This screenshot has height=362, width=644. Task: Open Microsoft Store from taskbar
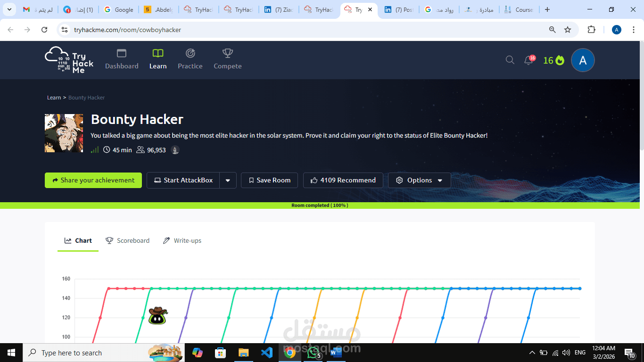click(x=220, y=353)
